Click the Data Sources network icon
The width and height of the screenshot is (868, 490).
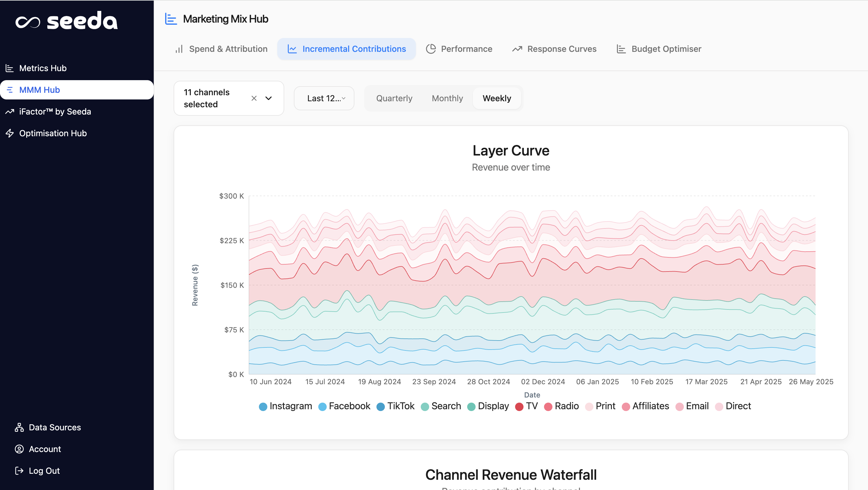click(19, 427)
